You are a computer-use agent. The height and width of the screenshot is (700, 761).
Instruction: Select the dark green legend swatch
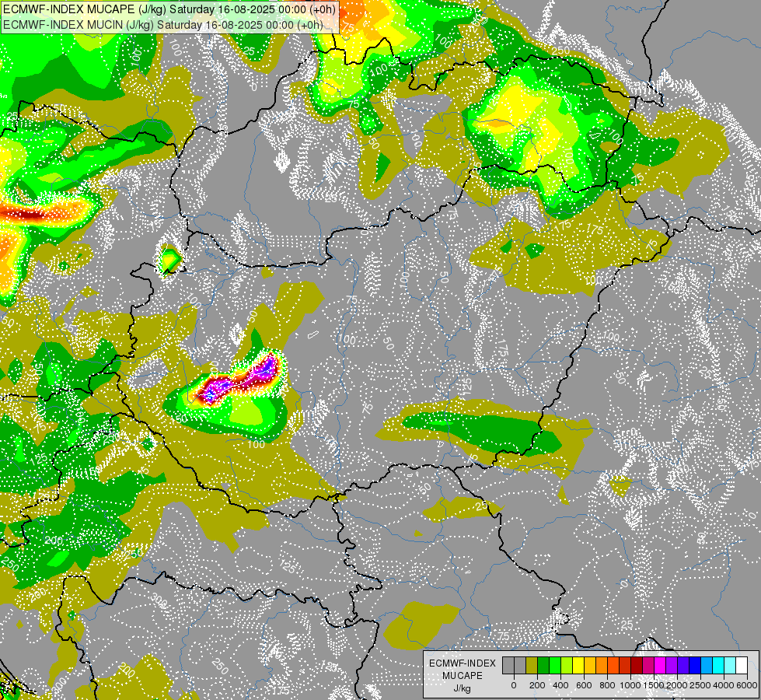543,665
